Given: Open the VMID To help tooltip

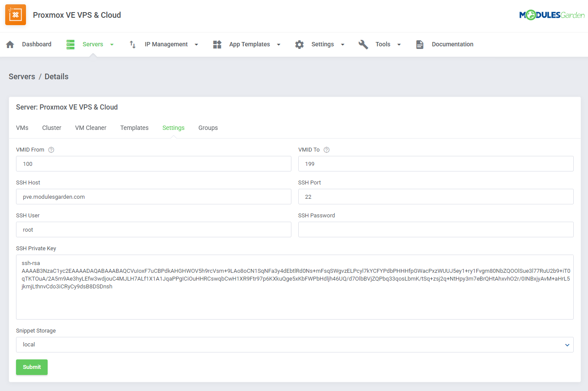Looking at the screenshot, I should (x=326, y=149).
